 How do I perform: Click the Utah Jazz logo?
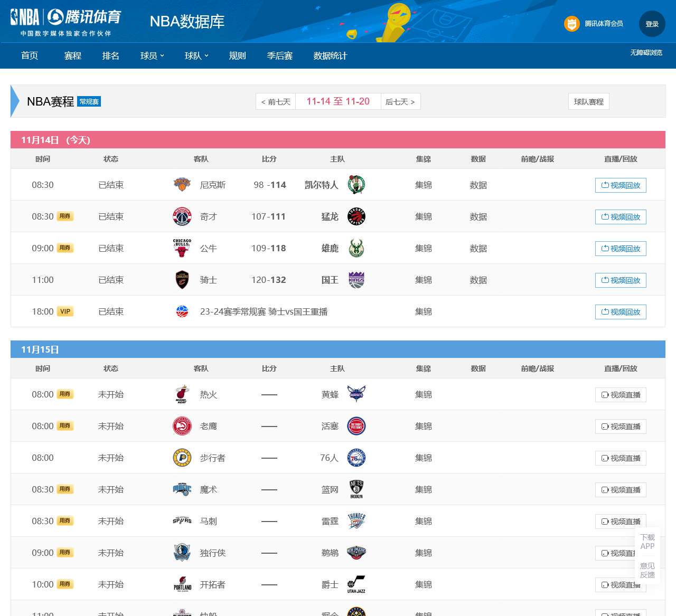[356, 584]
